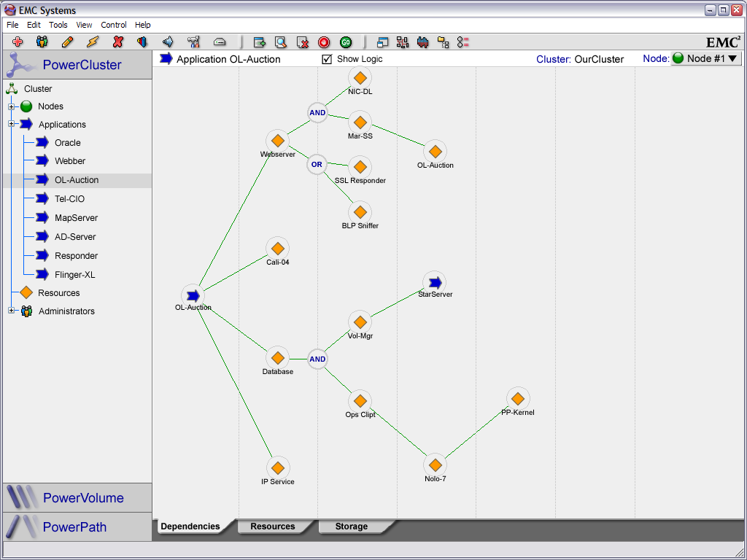
Task: Click the multicolor book toolbar icon
Action: coord(142,42)
